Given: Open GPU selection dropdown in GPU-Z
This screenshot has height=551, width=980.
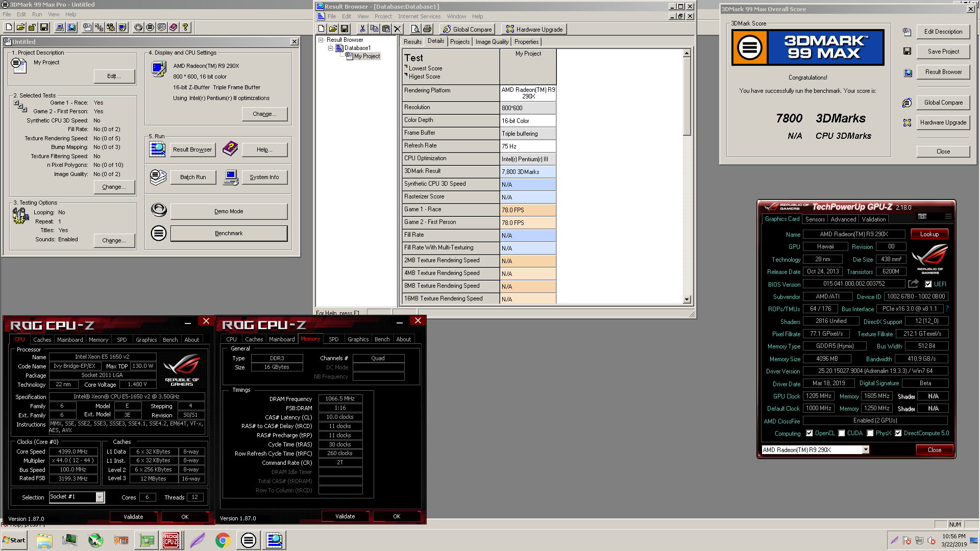Looking at the screenshot, I should [866, 449].
